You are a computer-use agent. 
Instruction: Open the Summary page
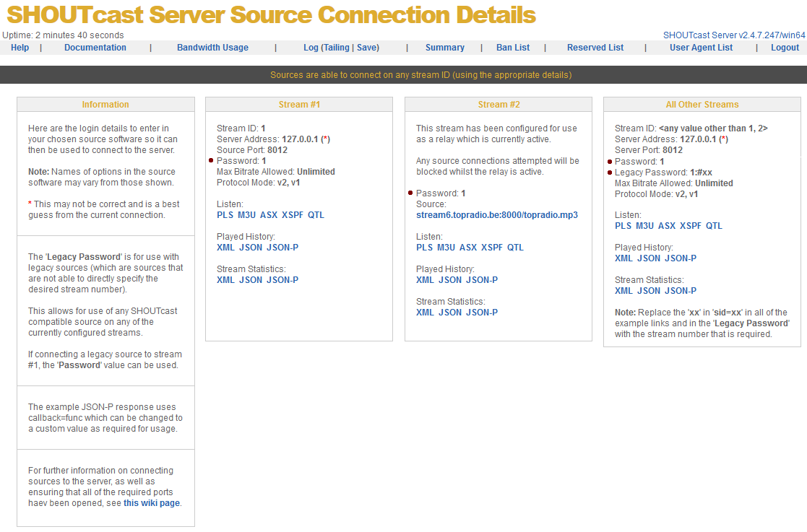(x=445, y=48)
